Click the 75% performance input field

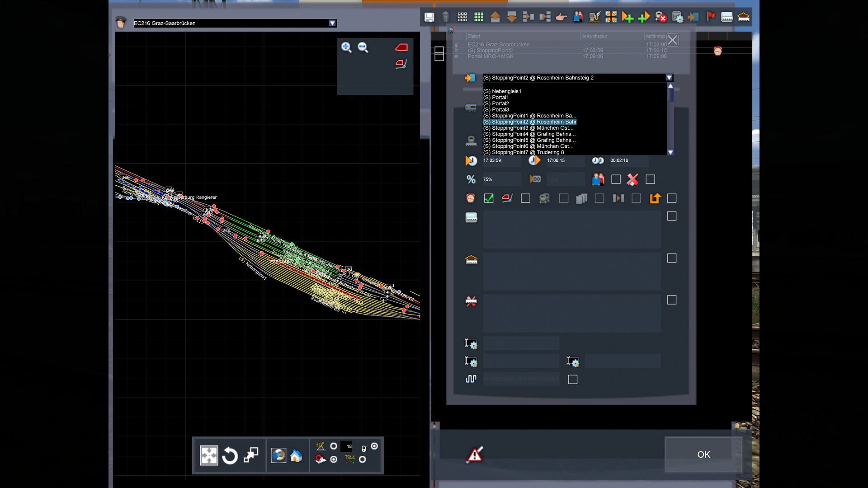(501, 179)
